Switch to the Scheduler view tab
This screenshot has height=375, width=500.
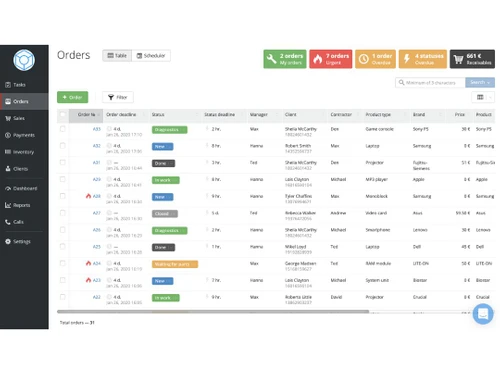pos(151,56)
